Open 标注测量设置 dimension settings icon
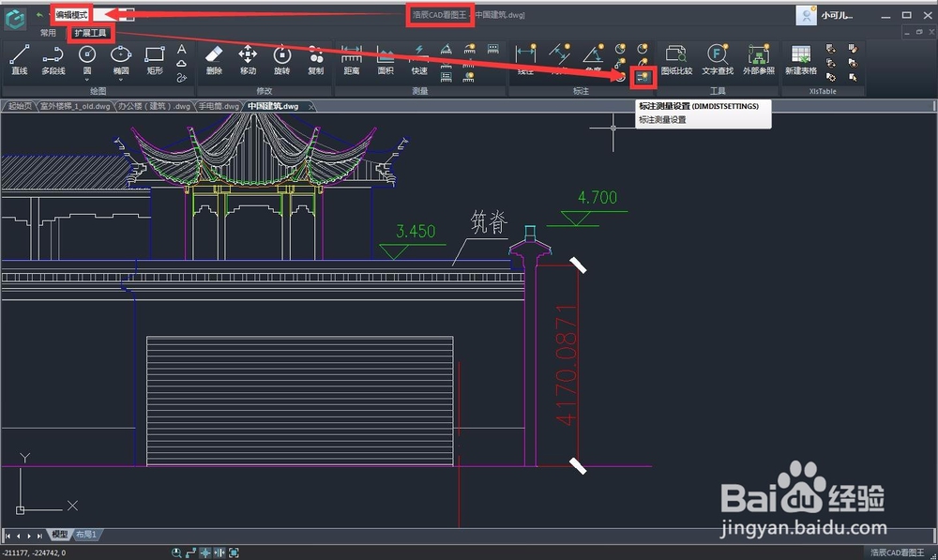This screenshot has width=938, height=560. coord(643,77)
